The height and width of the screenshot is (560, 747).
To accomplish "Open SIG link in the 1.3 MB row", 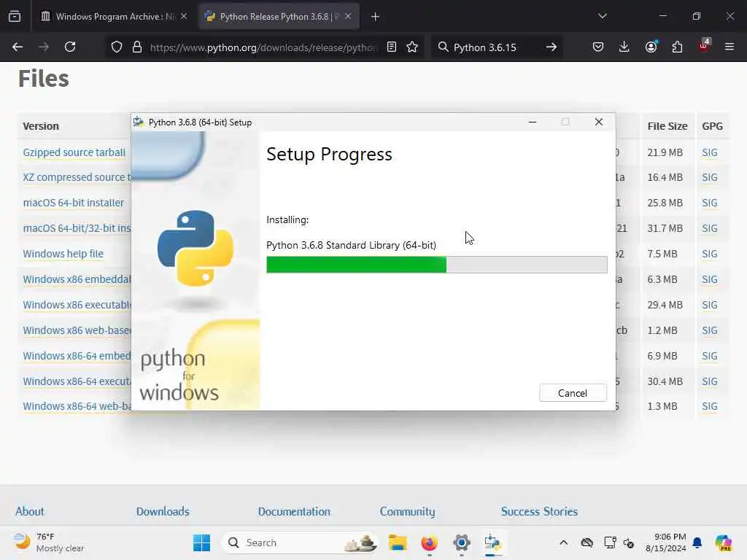I will pos(709,406).
